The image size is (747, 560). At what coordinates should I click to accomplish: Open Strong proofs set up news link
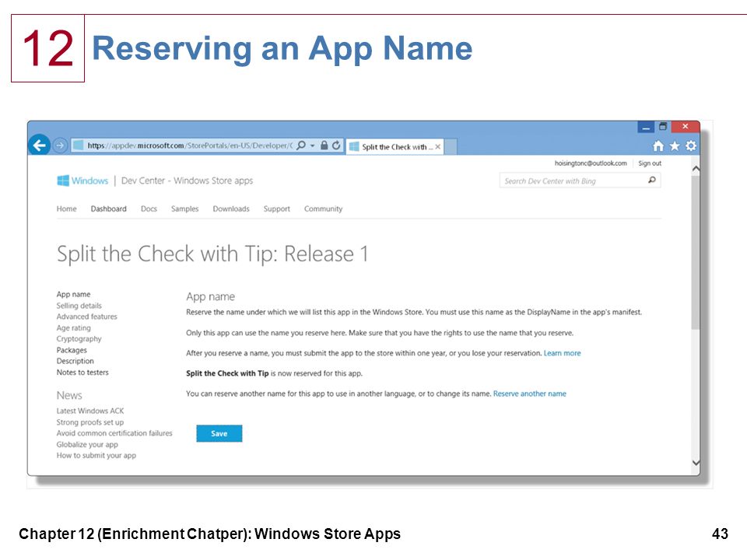pos(90,422)
